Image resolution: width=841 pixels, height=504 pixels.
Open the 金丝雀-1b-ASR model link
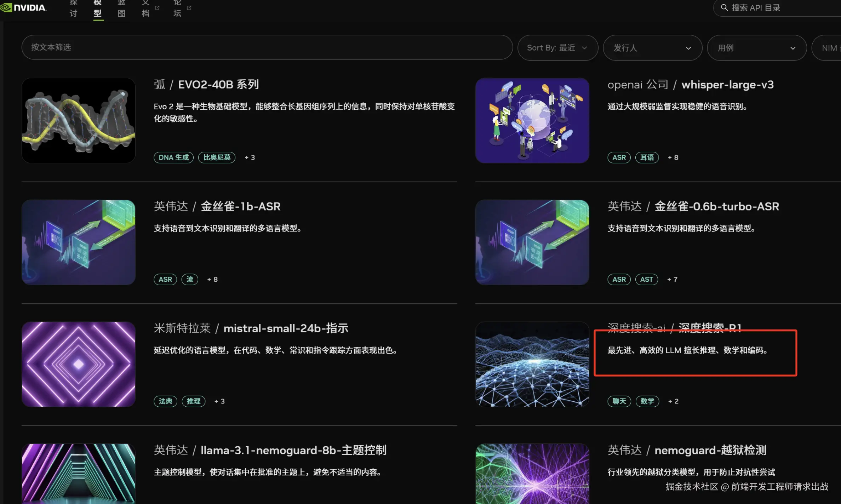pos(240,206)
